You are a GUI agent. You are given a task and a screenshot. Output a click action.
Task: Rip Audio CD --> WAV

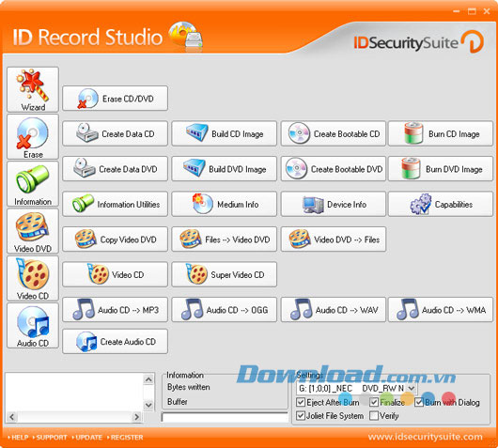pyautogui.click(x=334, y=310)
